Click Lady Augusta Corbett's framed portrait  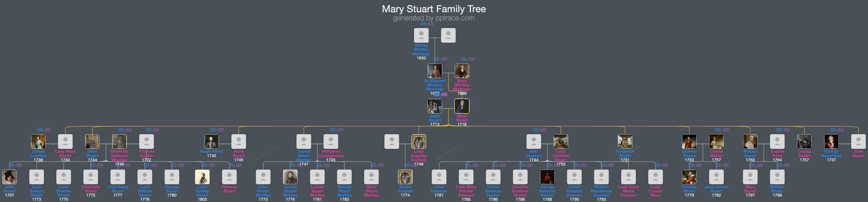(418, 142)
